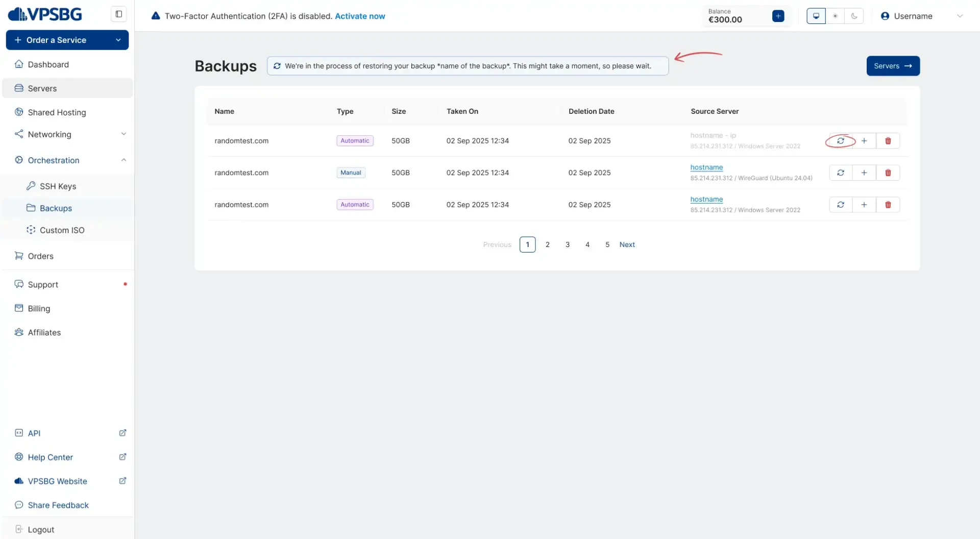Open the hostname link for the WireGuard server
The height and width of the screenshot is (539, 980).
tap(706, 167)
